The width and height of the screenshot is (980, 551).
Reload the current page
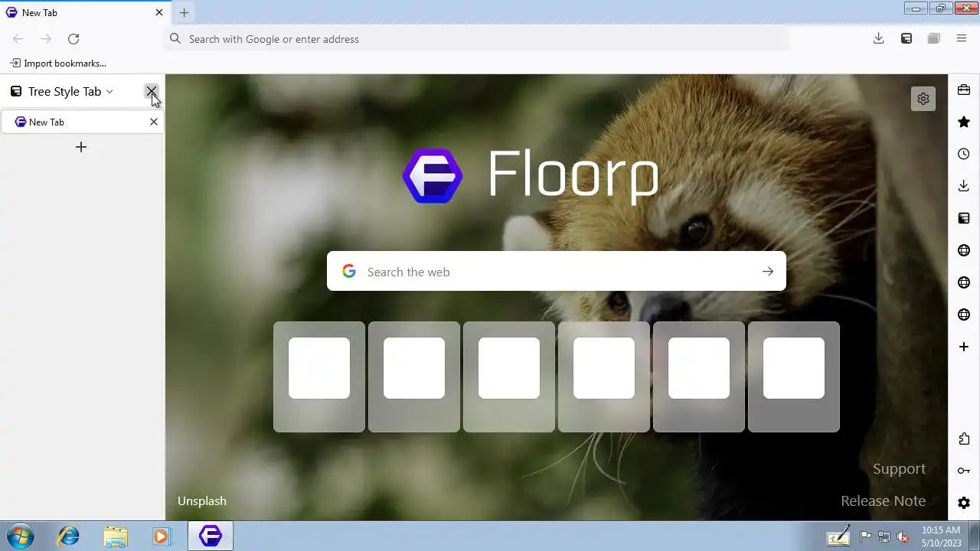pyautogui.click(x=73, y=38)
